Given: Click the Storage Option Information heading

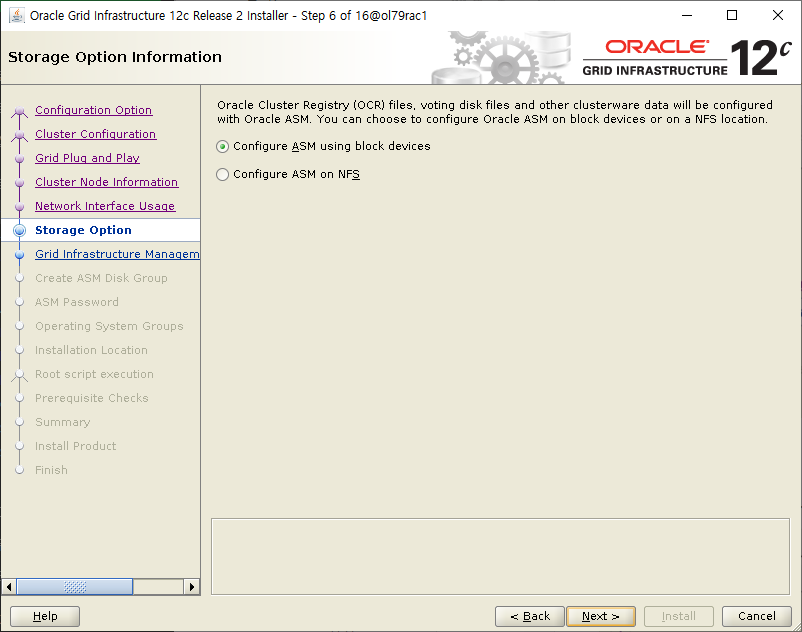Looking at the screenshot, I should click(x=115, y=57).
